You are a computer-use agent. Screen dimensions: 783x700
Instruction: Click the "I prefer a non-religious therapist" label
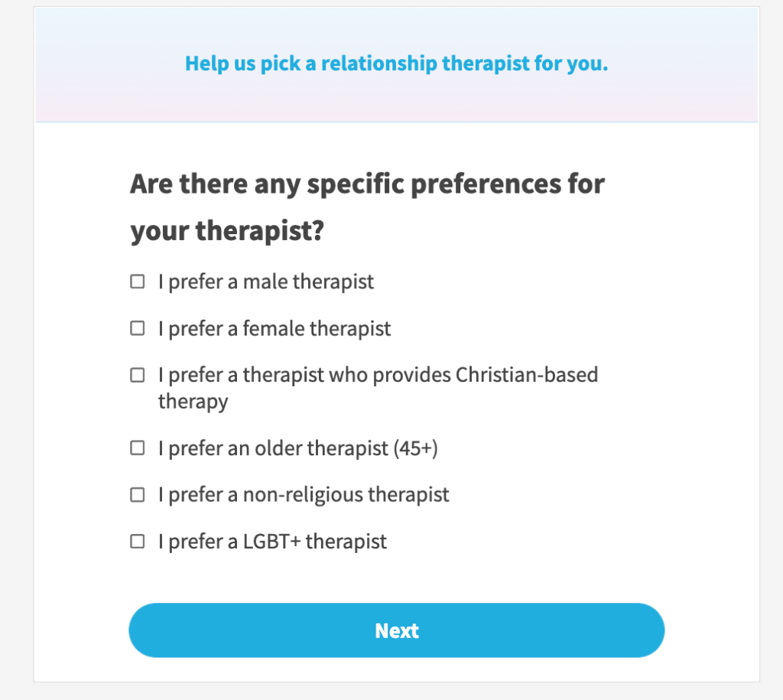coord(304,494)
